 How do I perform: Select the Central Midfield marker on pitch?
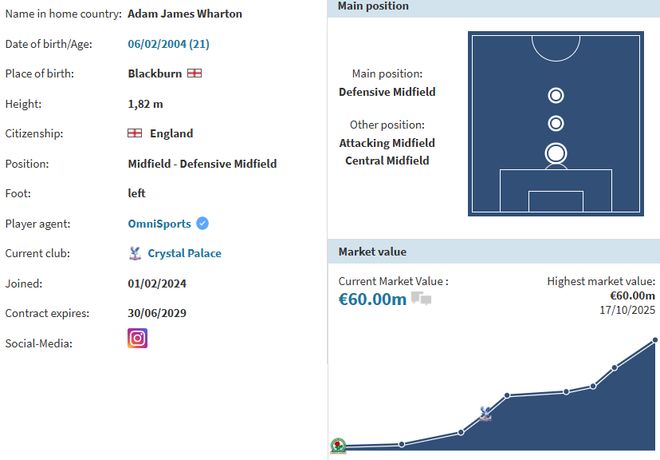556,123
